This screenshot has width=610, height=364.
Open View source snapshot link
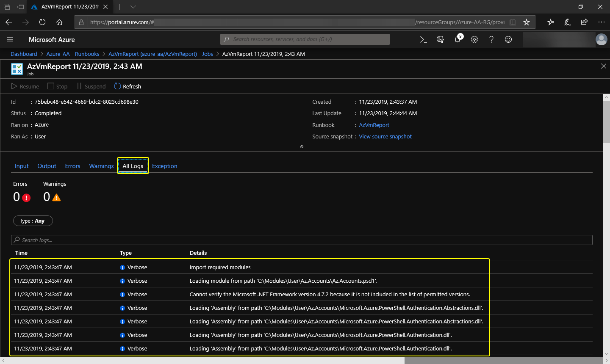pos(385,137)
